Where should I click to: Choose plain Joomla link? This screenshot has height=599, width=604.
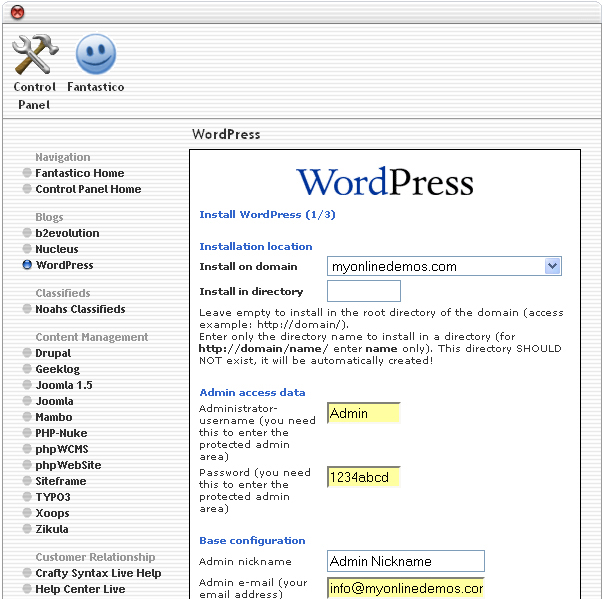tap(54, 401)
